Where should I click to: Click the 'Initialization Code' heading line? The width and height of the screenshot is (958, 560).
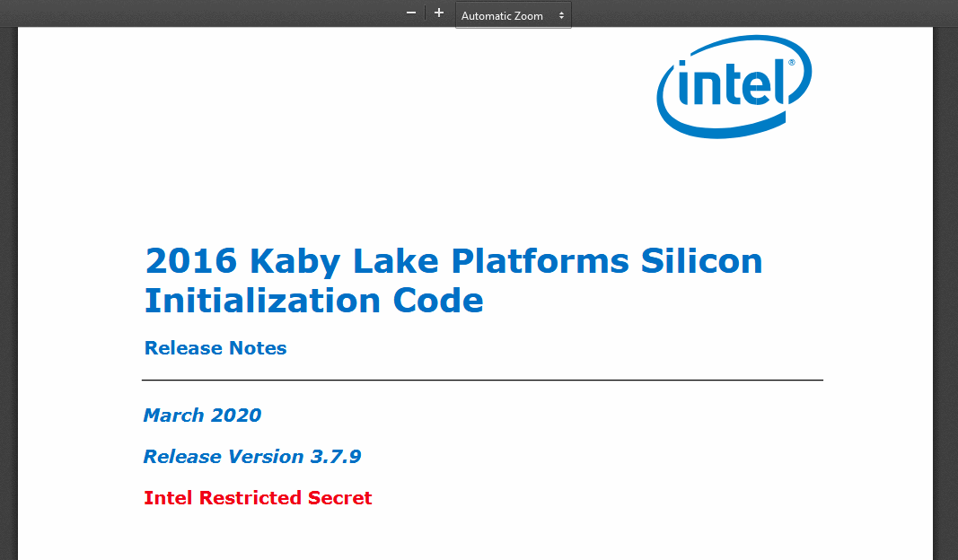(x=314, y=301)
